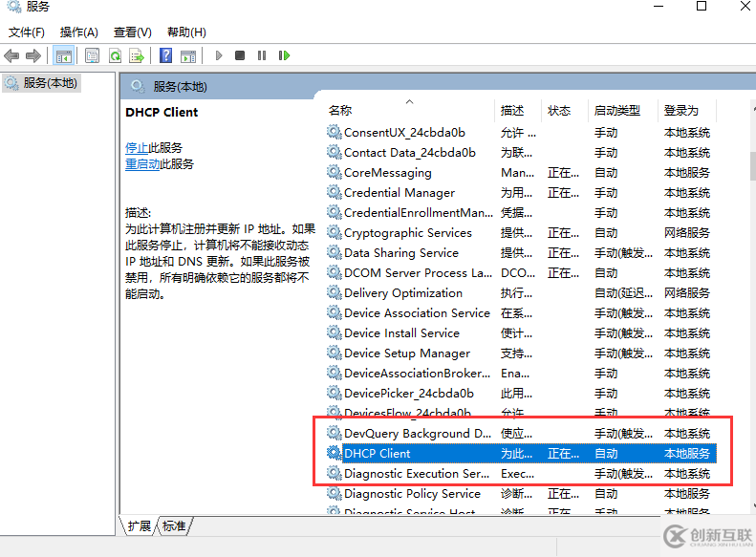Sort by the 名称 column header

coord(340,110)
